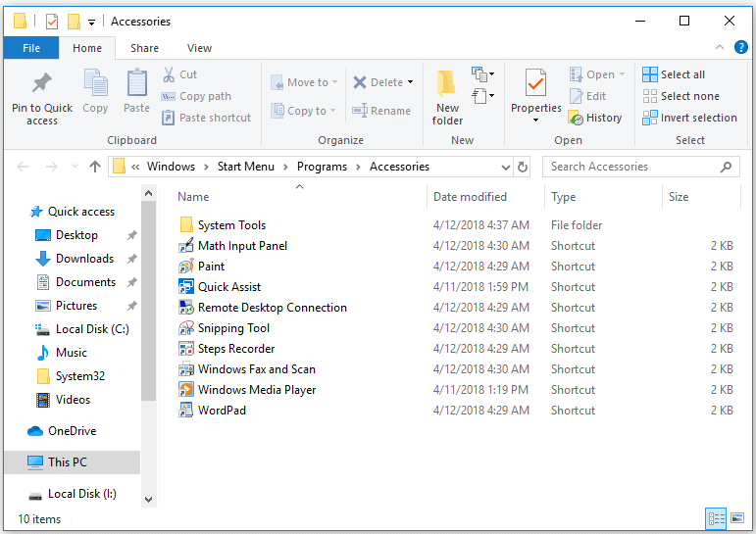756x534 pixels.
Task: Navigate to Start Menu in breadcrumb
Action: coord(246,167)
